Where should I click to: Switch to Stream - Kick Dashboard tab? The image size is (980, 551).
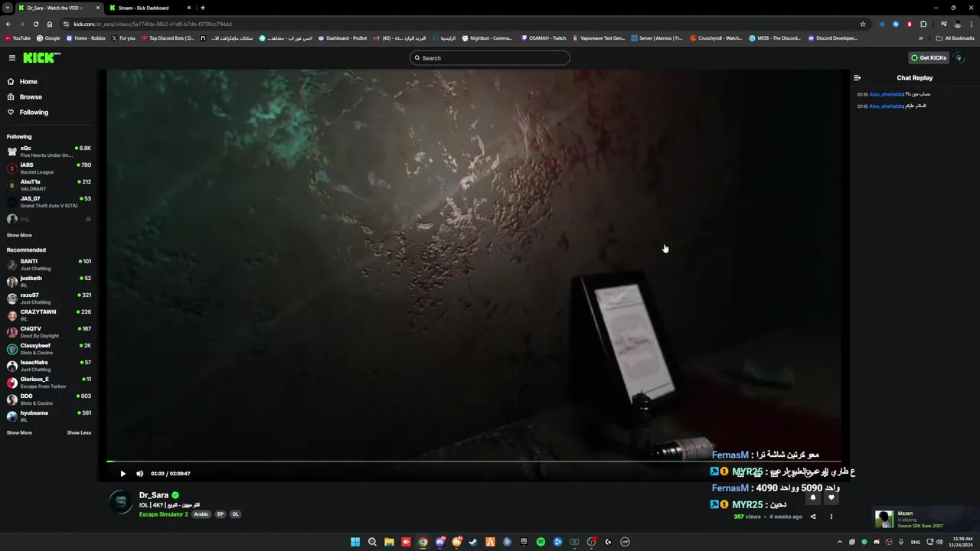point(149,8)
